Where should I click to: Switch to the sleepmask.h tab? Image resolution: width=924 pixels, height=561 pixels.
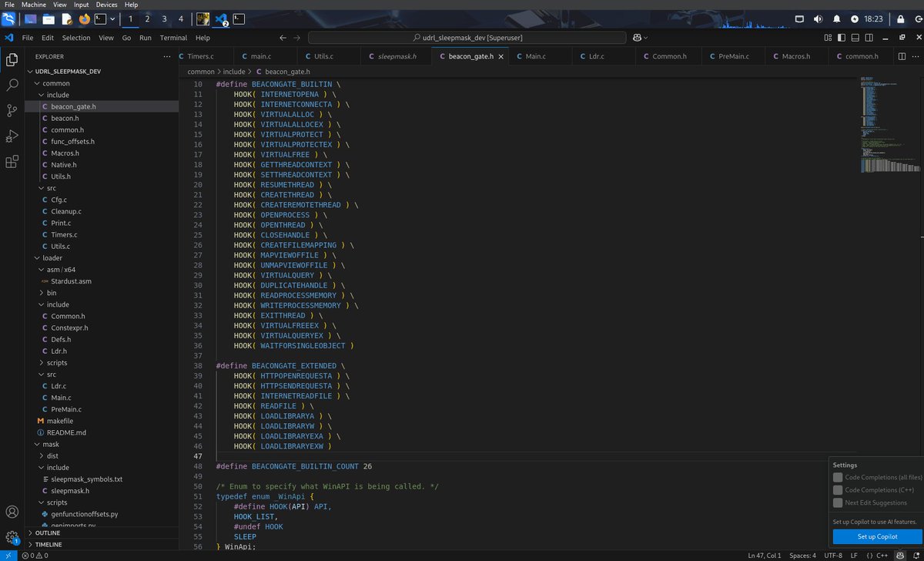[397, 56]
